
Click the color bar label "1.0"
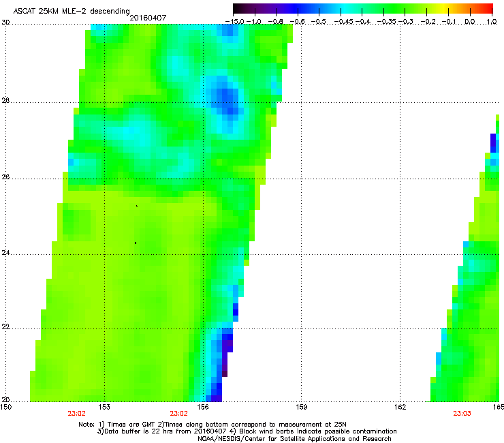click(x=492, y=22)
